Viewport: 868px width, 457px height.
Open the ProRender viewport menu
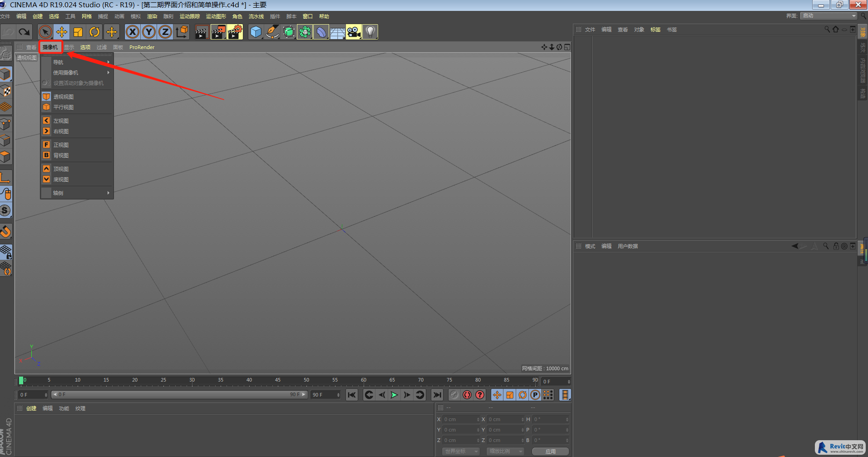(142, 47)
